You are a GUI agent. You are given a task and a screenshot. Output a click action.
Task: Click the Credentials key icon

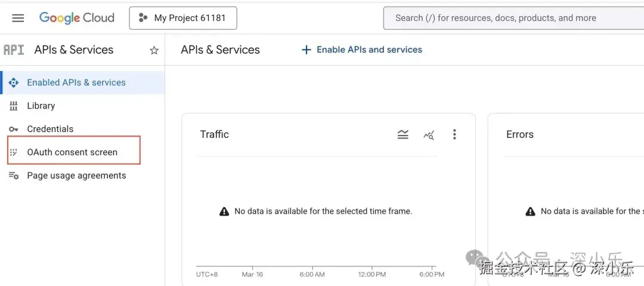pyautogui.click(x=14, y=129)
